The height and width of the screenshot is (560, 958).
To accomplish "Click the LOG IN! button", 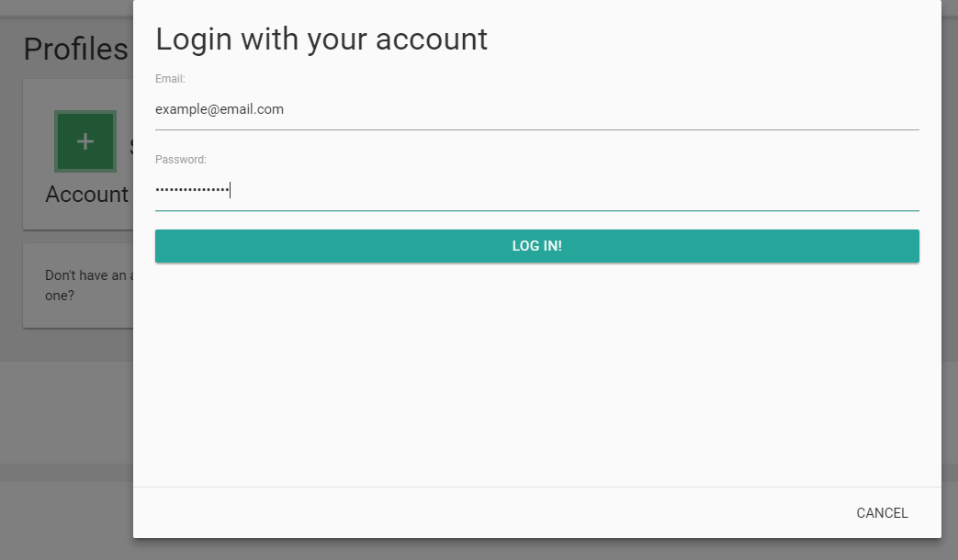I will pos(537,246).
